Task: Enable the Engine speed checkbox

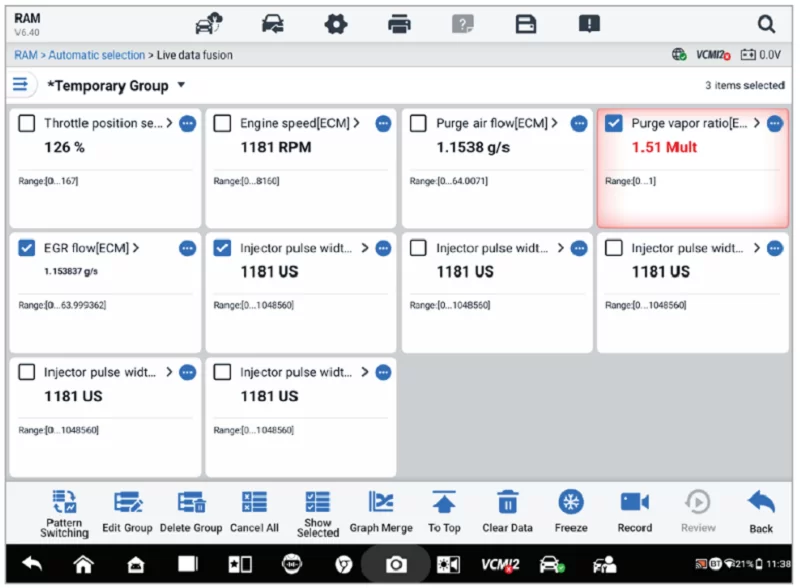Action: point(223,124)
